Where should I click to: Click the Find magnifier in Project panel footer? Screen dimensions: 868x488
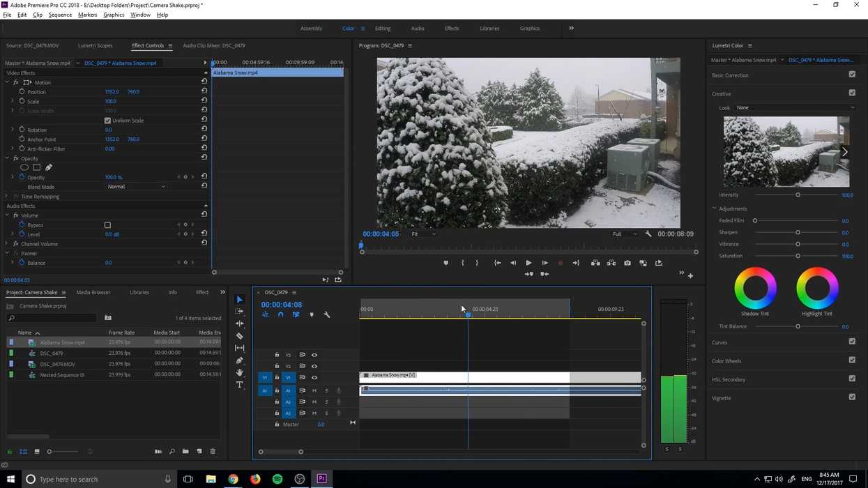coord(172,452)
